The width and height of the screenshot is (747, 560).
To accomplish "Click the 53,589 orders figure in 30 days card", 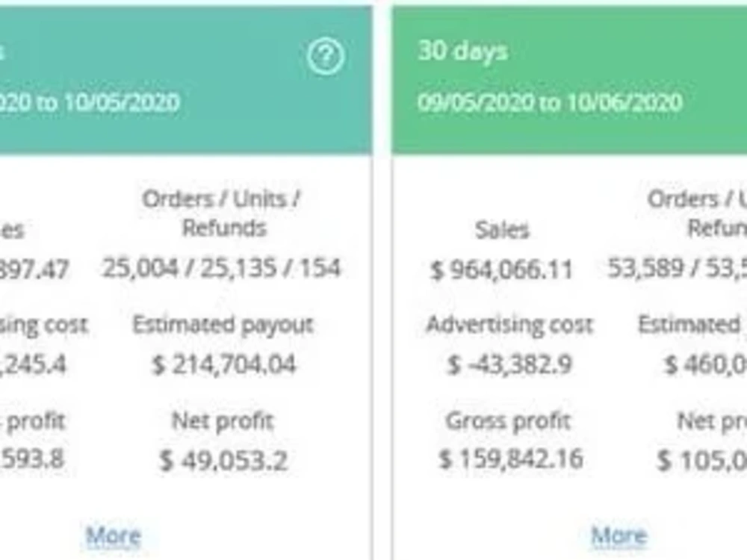I will pos(645,269).
